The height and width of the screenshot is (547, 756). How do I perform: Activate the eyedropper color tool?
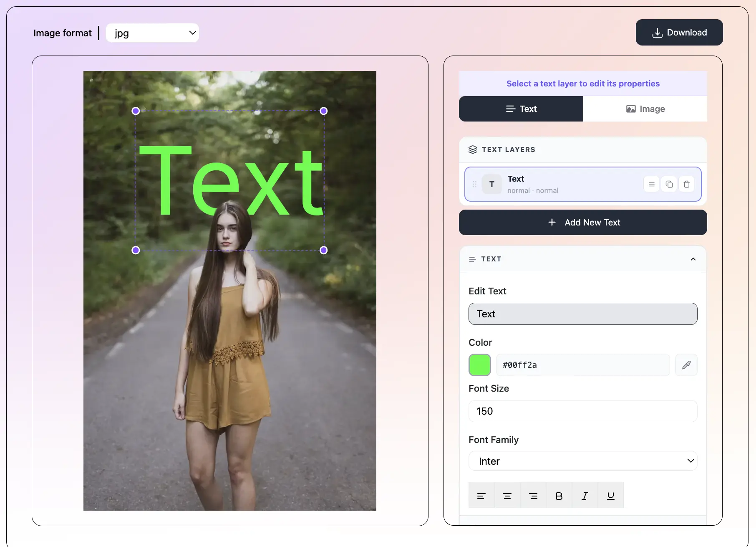pyautogui.click(x=686, y=365)
